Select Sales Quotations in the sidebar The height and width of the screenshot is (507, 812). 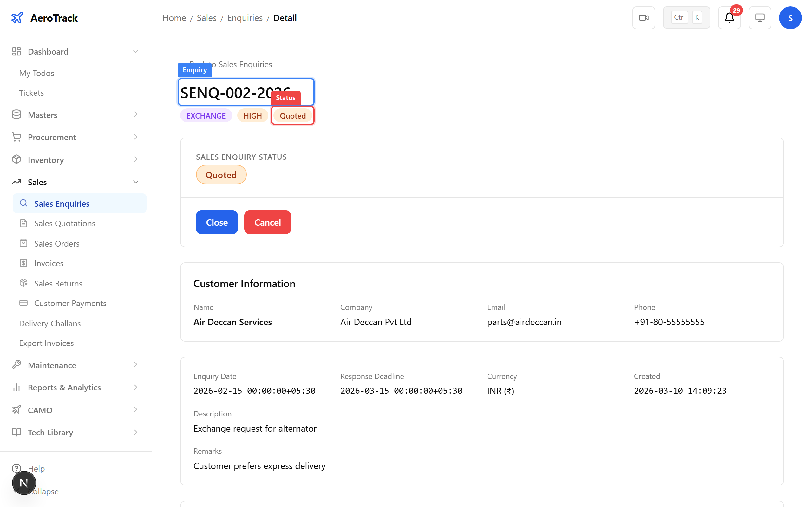point(64,223)
